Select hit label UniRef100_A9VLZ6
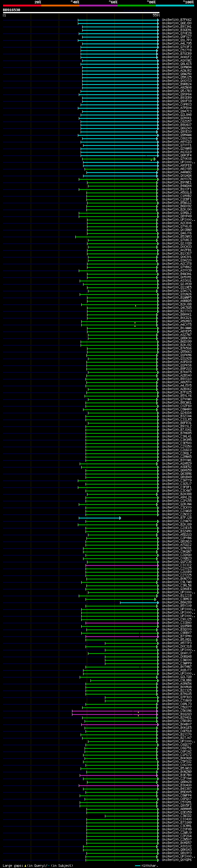 (x=177, y=498)
